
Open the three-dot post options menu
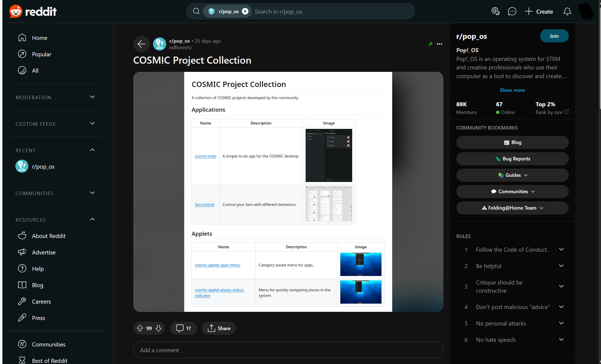(x=439, y=44)
